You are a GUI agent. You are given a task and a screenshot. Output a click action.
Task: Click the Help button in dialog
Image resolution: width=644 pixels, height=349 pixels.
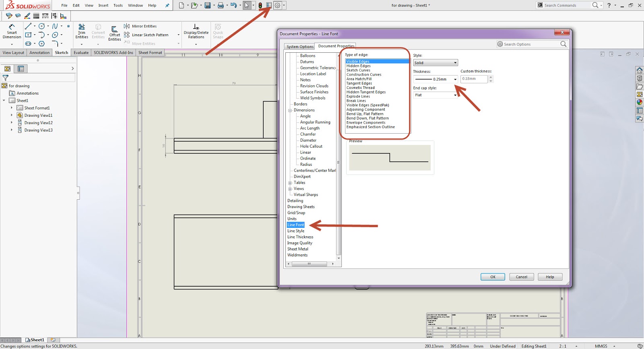point(550,277)
